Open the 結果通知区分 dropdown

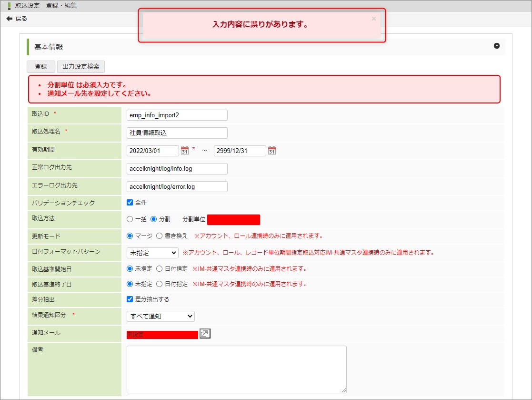coord(161,316)
